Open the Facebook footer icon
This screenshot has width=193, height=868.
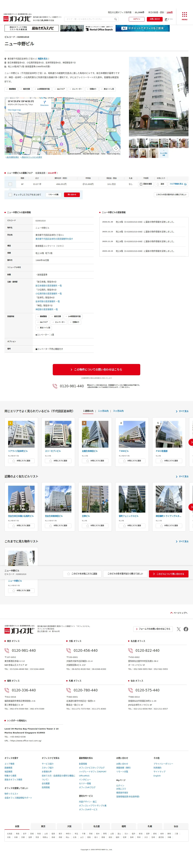point(186,629)
